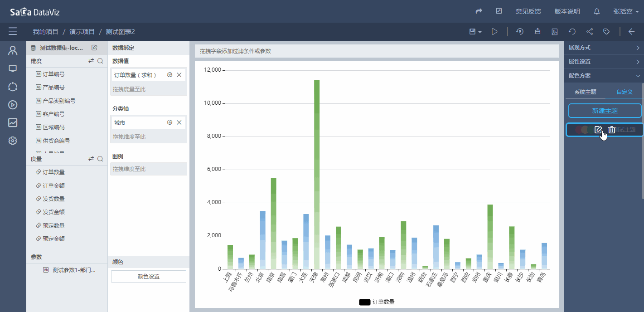Screen dimensions: 644x312
Task: Remove the 城市 field from 分类轴
Action: click(x=179, y=122)
